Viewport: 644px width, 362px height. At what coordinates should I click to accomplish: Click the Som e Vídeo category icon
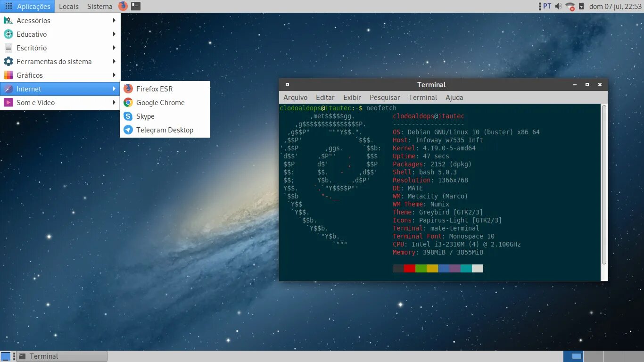pyautogui.click(x=8, y=102)
